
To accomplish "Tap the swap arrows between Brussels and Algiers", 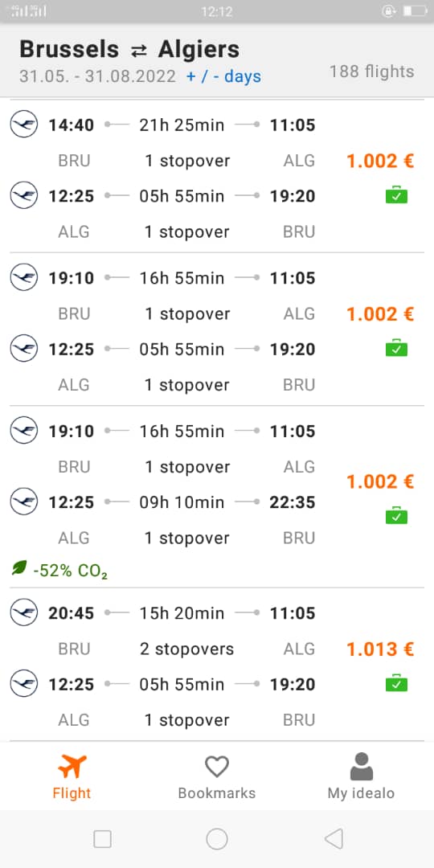I will (x=139, y=51).
